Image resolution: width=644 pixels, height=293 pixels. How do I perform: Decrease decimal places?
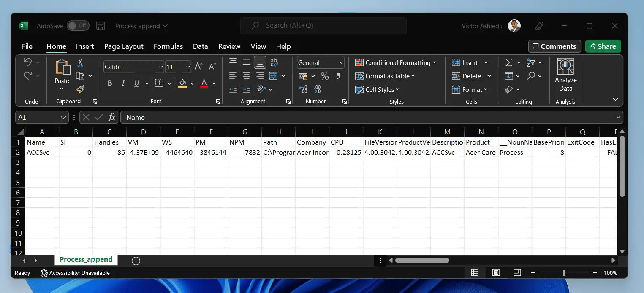pyautogui.click(x=317, y=89)
